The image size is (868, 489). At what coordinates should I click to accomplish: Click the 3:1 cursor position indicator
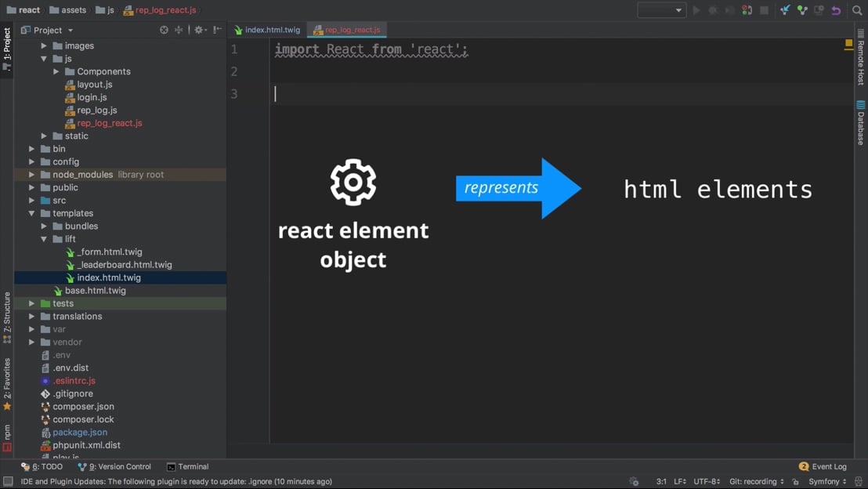pyautogui.click(x=661, y=481)
